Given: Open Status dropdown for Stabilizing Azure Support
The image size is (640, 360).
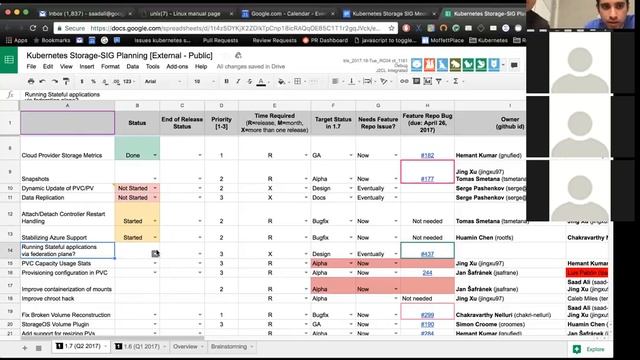Looking at the screenshot, I should 155,237.
